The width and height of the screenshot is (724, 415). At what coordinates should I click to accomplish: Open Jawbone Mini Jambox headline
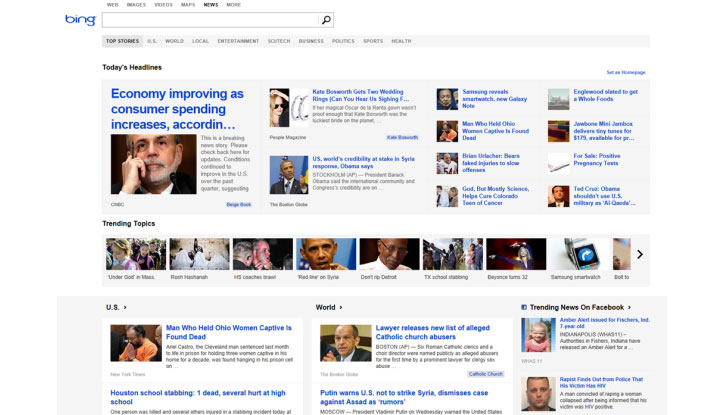tap(604, 131)
